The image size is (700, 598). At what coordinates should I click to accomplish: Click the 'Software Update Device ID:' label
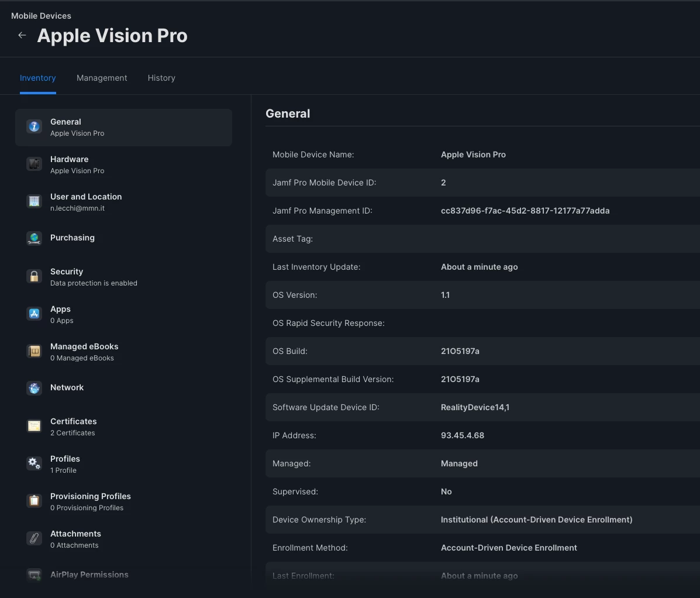coord(326,407)
